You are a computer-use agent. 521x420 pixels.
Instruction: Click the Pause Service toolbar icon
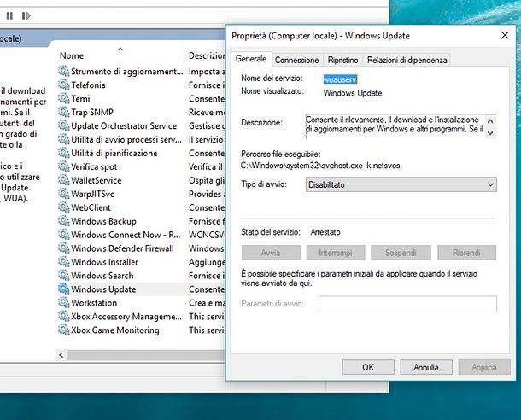pyautogui.click(x=9, y=15)
